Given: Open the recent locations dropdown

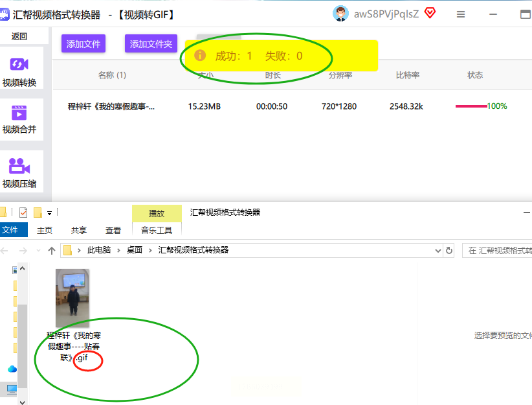Looking at the screenshot, I should click(38, 251).
